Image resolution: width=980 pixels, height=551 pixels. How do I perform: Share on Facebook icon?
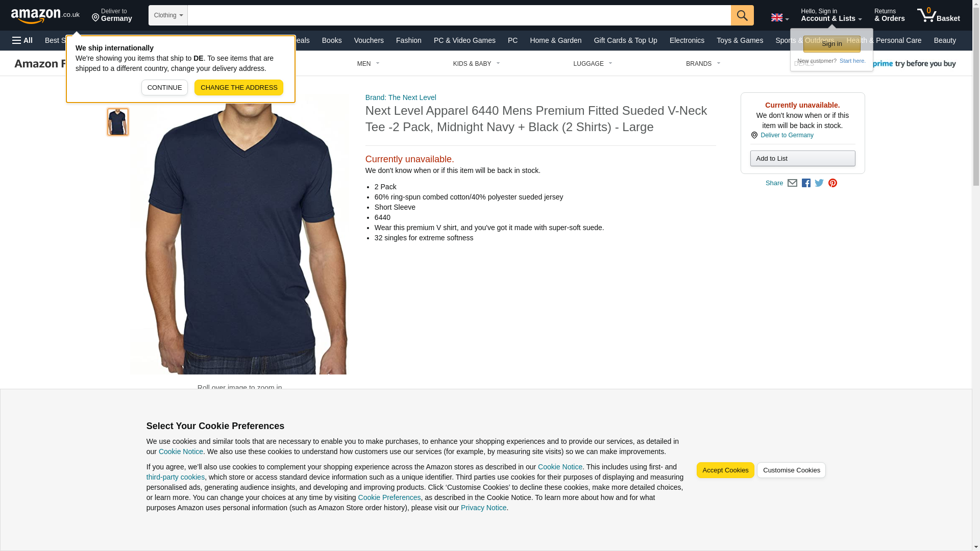click(x=806, y=183)
